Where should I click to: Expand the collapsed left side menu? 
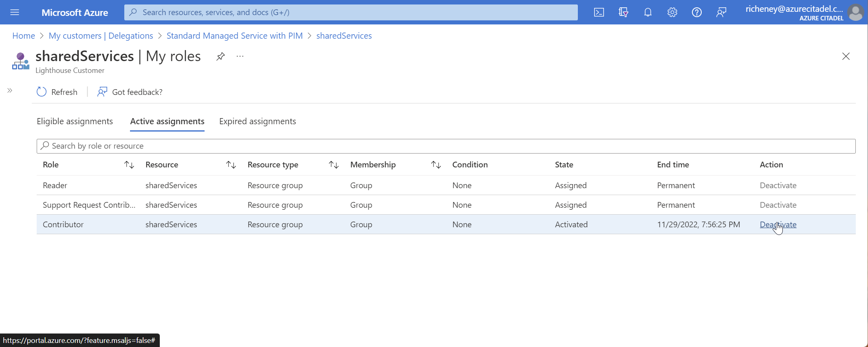click(10, 90)
